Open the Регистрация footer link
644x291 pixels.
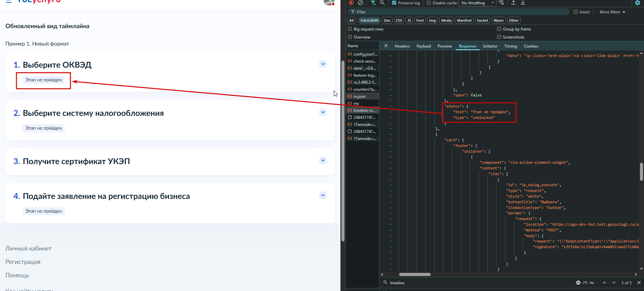pyautogui.click(x=23, y=262)
